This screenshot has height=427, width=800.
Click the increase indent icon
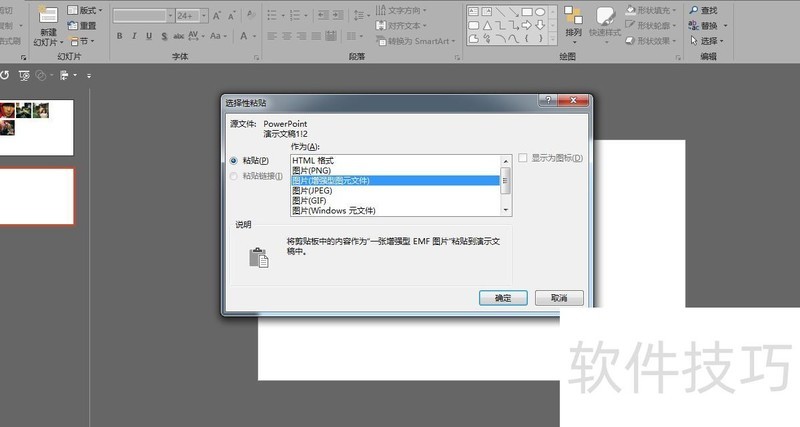click(338, 15)
